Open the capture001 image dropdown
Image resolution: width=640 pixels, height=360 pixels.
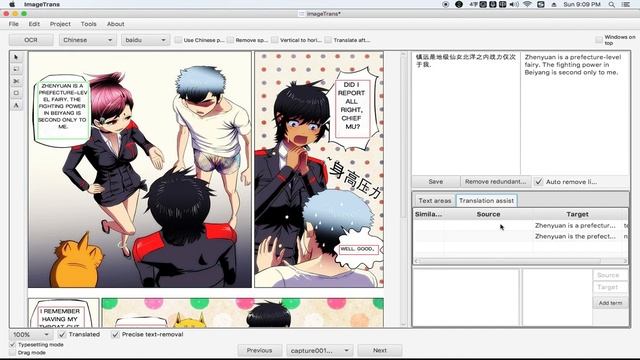(x=320, y=351)
